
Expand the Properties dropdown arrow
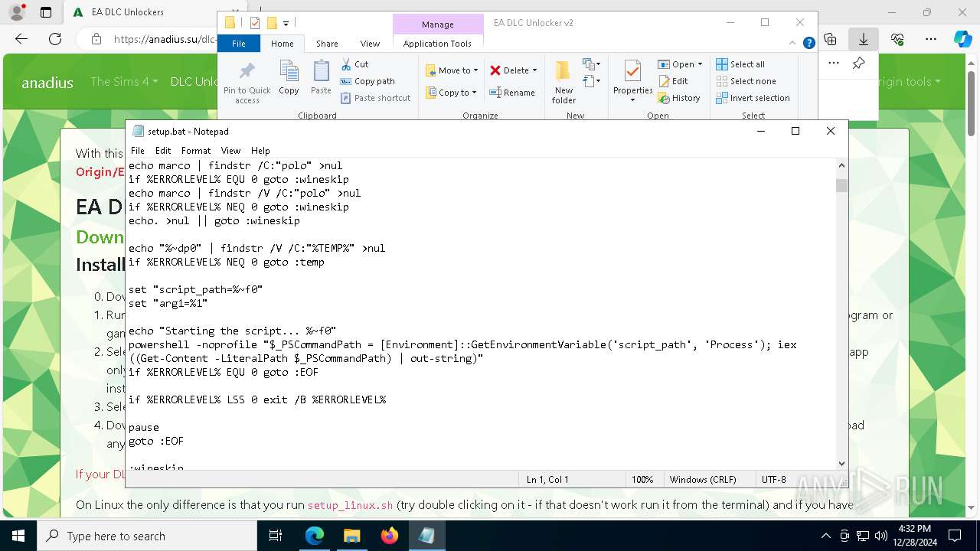tap(632, 100)
